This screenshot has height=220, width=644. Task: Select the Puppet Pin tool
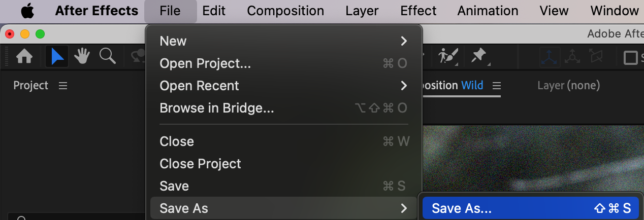click(x=479, y=56)
